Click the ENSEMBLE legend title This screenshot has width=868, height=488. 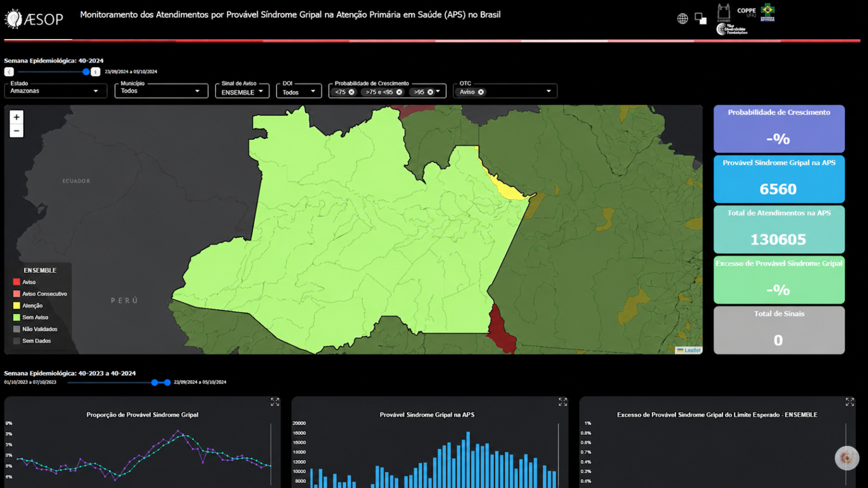(x=40, y=271)
